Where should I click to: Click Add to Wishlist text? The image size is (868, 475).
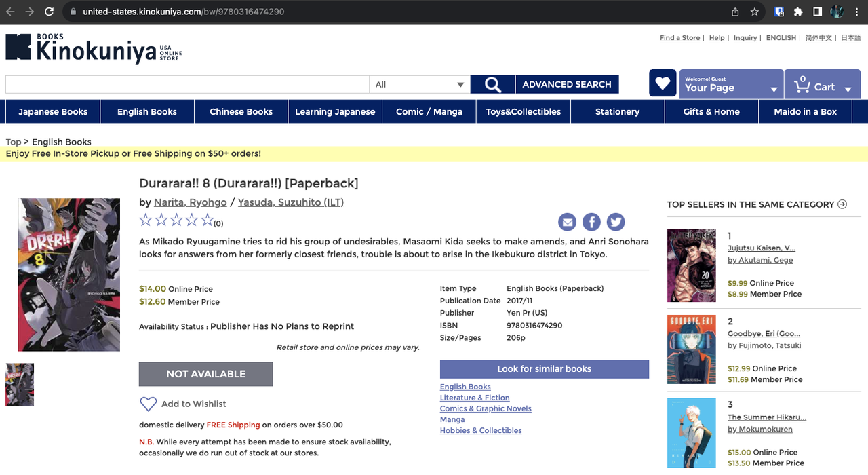coord(194,404)
